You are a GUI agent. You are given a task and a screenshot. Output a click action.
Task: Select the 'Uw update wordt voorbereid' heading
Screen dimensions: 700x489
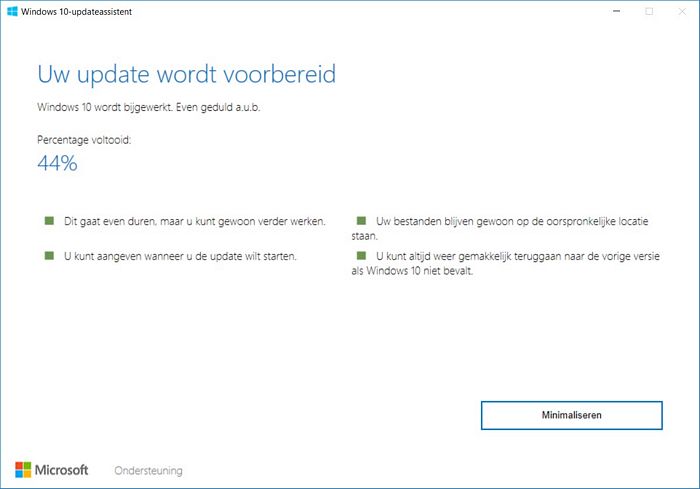(187, 75)
